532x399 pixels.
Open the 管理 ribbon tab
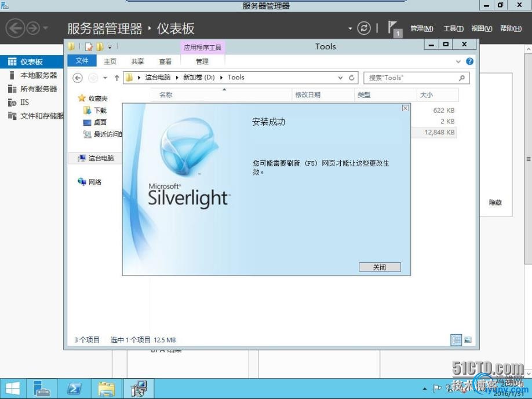pyautogui.click(x=202, y=61)
